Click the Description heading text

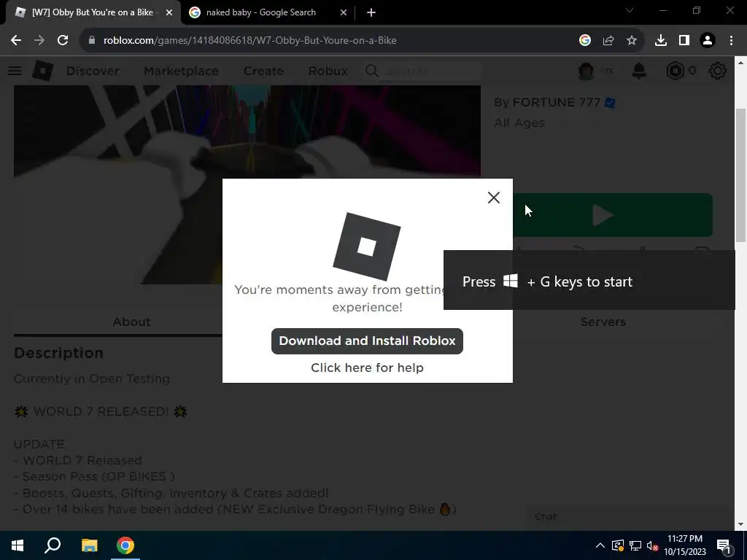point(58,354)
